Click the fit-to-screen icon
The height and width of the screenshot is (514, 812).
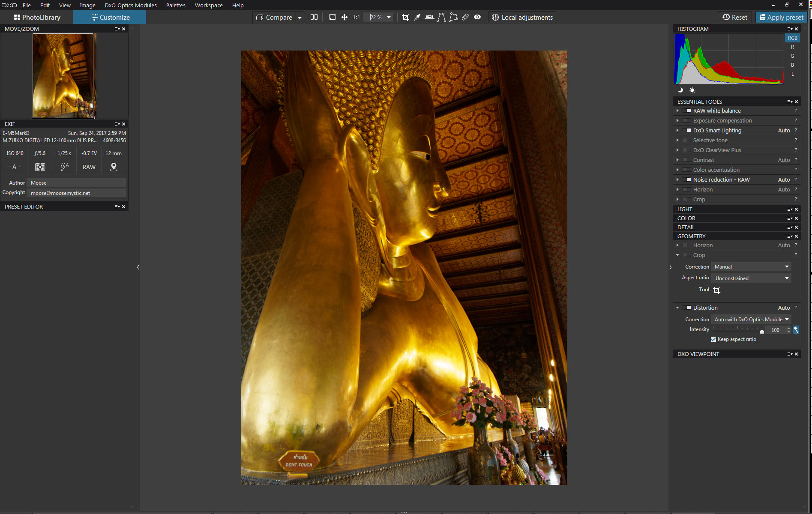pyautogui.click(x=333, y=17)
